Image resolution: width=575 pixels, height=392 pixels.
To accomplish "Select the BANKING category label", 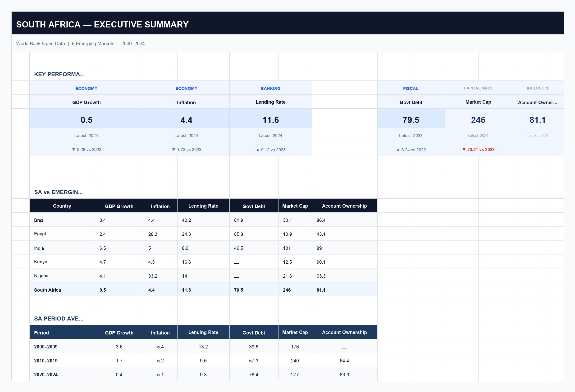I will click(x=270, y=89).
